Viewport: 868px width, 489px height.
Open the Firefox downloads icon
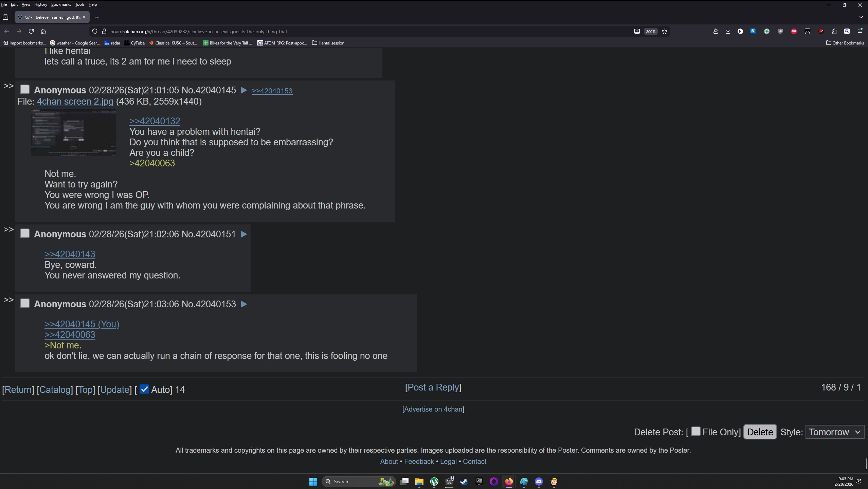728,31
